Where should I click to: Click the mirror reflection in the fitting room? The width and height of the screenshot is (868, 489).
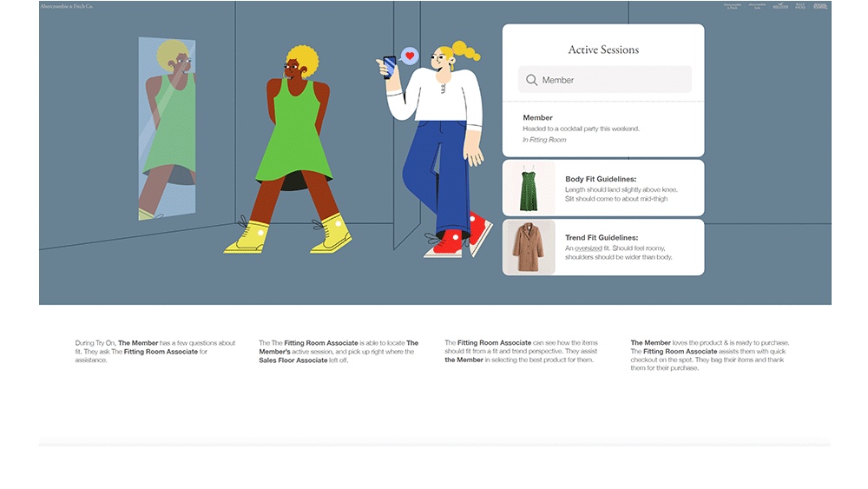[167, 130]
